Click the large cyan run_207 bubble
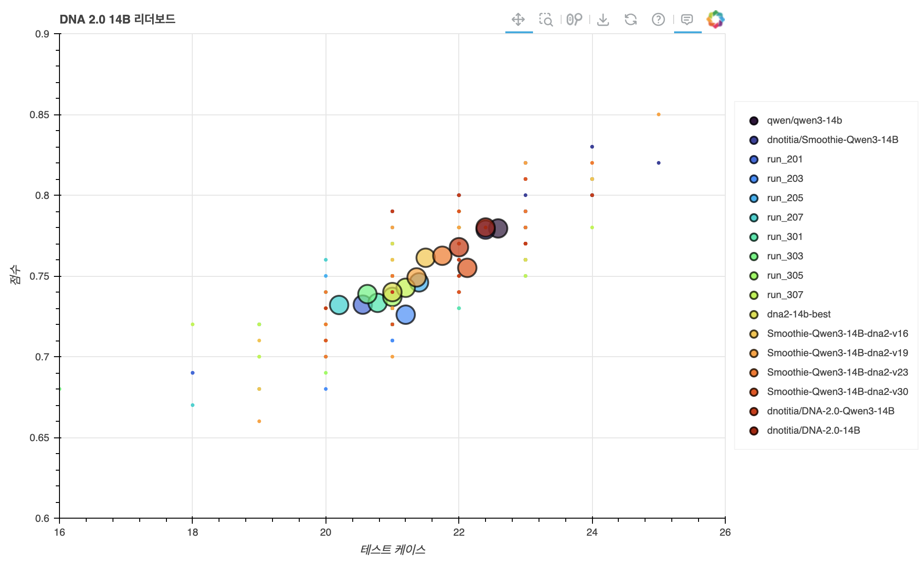Viewport: 924px width, 562px height. tap(338, 305)
